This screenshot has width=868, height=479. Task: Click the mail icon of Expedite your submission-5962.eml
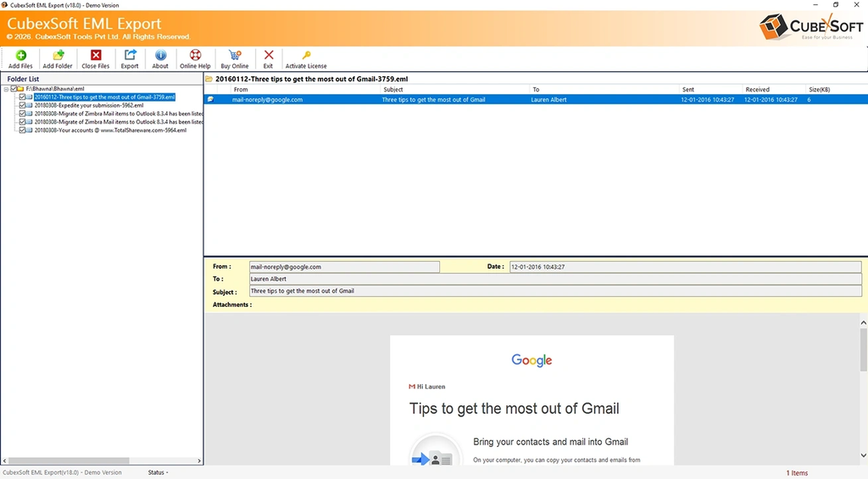click(x=30, y=105)
